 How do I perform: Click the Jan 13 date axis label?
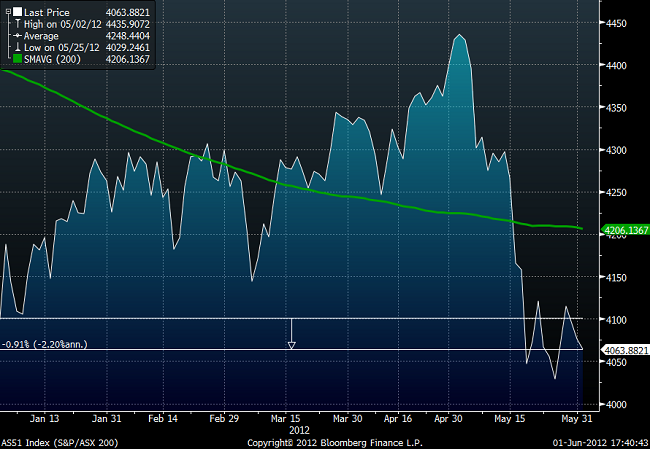pyautogui.click(x=43, y=418)
